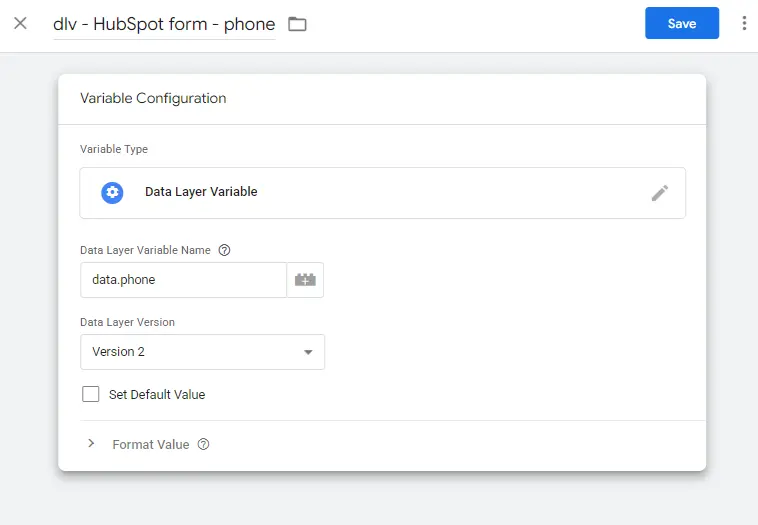Click the dropdown arrow beside Version 2
Image resolution: width=758 pixels, height=525 pixels.
tap(308, 352)
